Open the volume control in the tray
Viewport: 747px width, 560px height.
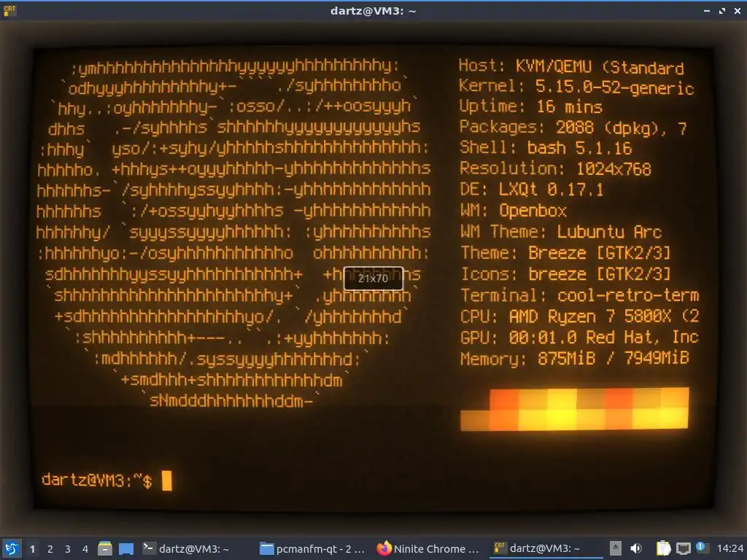(636, 548)
